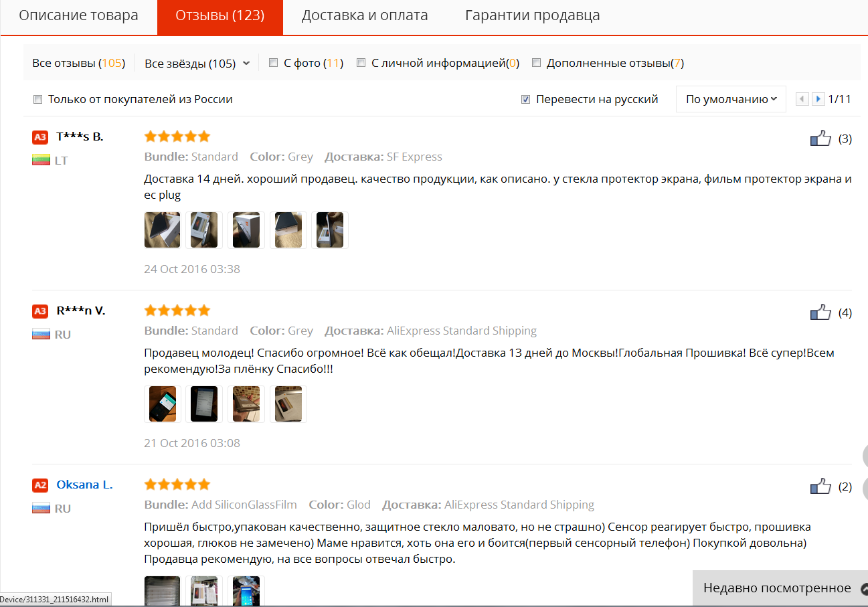
Task: Enable the 'С фото' filter checkbox
Action: coord(273,63)
